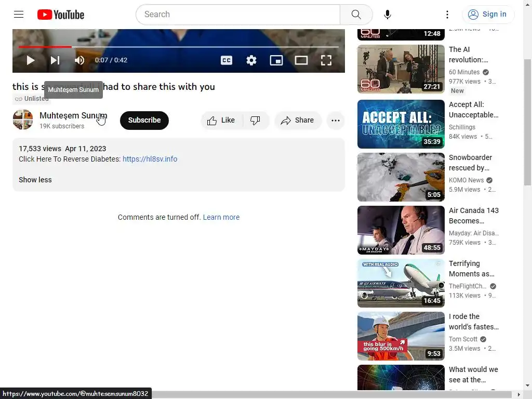Image resolution: width=532 pixels, height=399 pixels.
Task: Click Tom Scott channel name
Action: click(463, 339)
